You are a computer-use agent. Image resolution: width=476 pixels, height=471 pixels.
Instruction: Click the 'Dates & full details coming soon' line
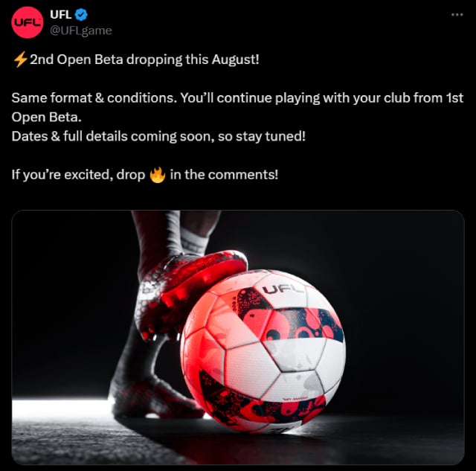tap(158, 136)
